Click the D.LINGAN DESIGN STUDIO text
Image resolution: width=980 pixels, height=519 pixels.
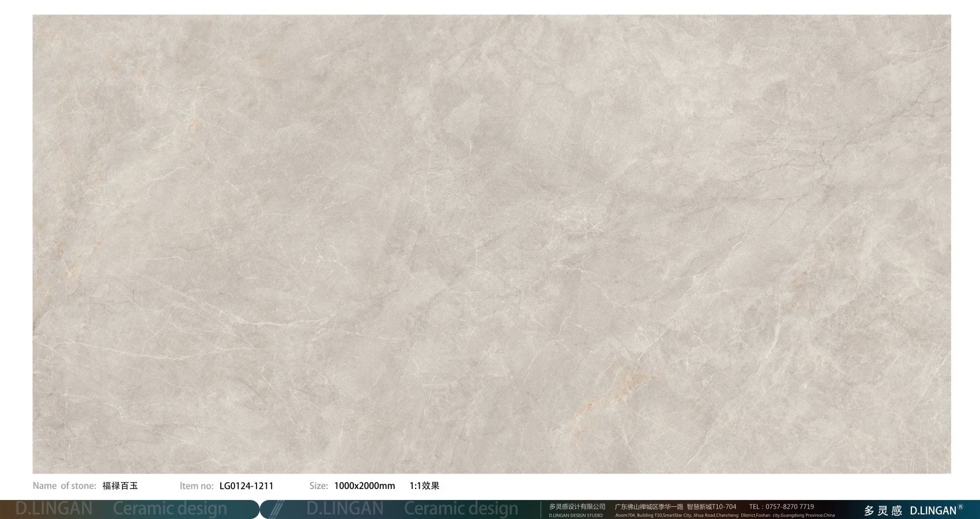575,515
